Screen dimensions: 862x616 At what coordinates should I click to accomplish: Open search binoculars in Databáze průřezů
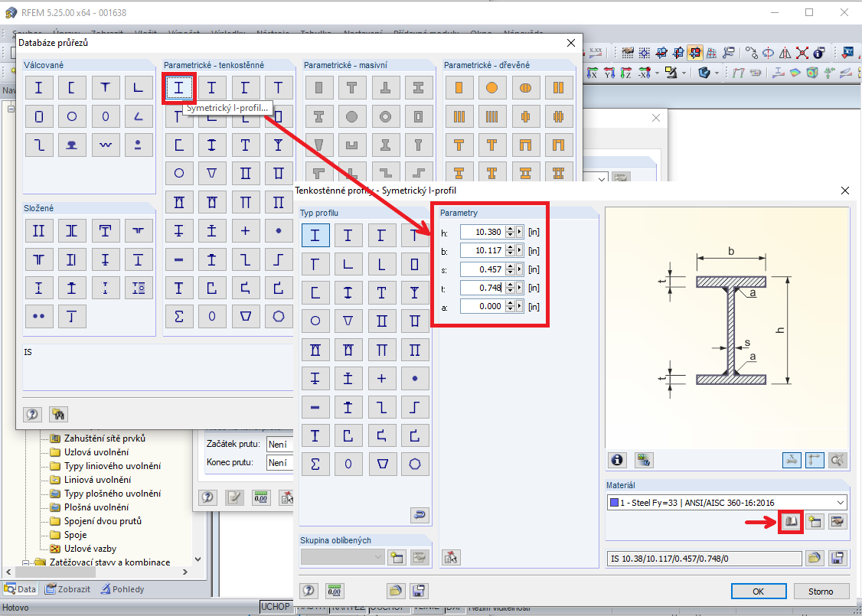pos(58,414)
